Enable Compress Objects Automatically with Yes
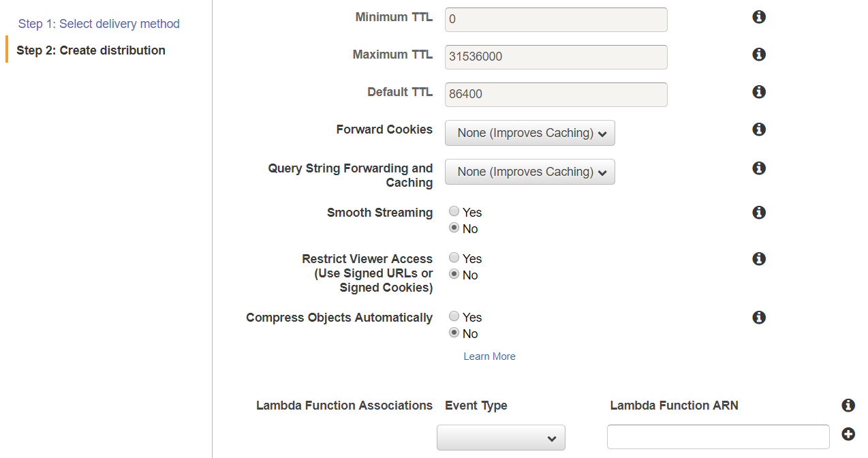 click(454, 317)
